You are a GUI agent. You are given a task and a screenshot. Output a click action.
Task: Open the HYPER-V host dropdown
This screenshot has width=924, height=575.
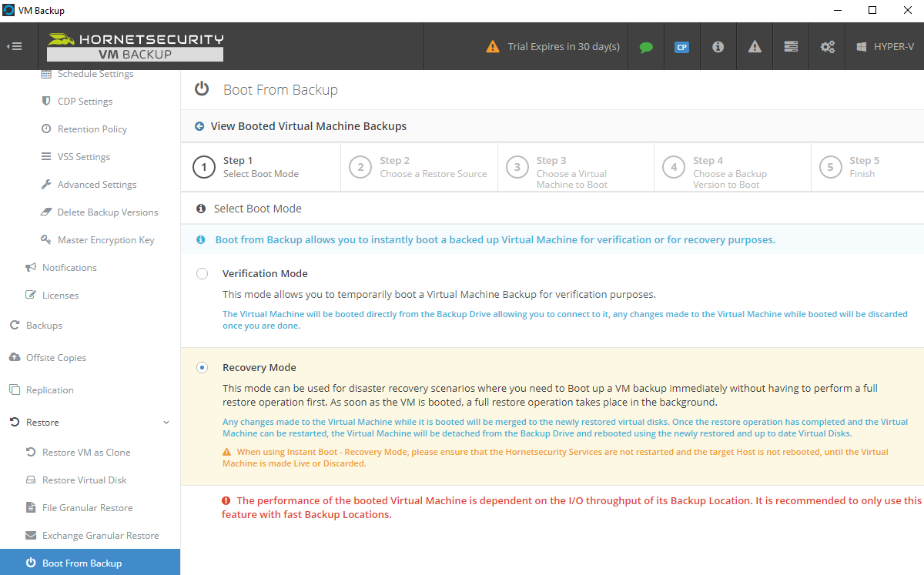coord(885,47)
